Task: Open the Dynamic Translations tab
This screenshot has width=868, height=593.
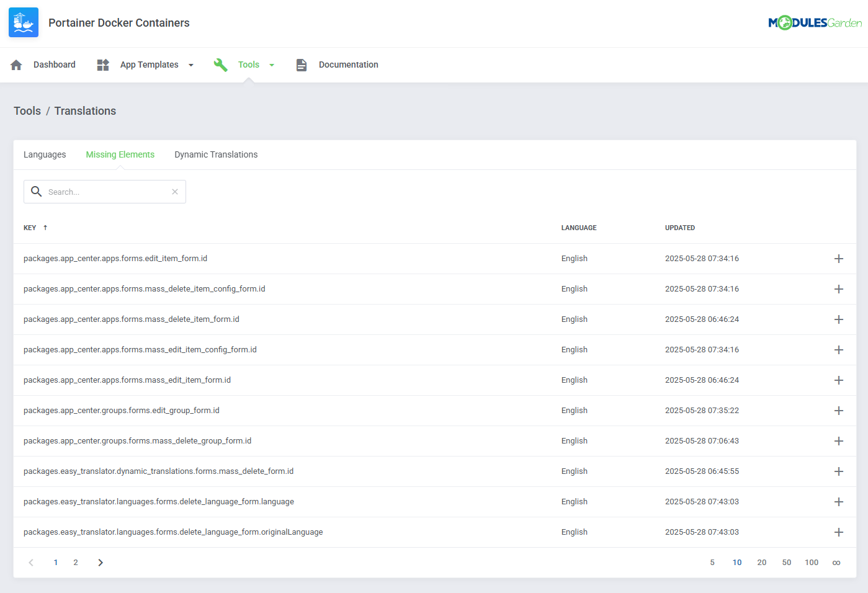Action: 216,154
